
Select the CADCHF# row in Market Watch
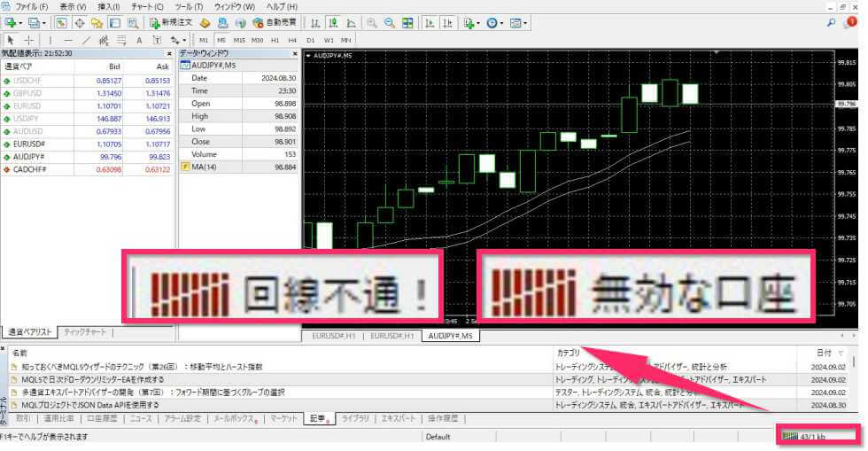88,169
